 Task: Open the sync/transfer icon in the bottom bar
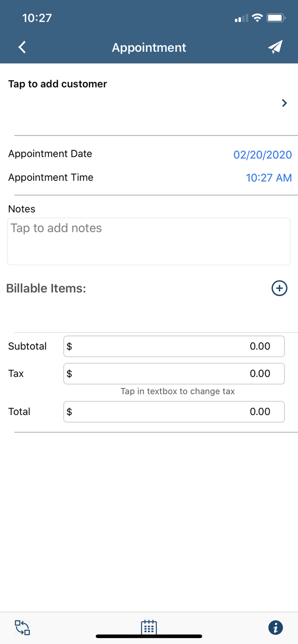22,627
